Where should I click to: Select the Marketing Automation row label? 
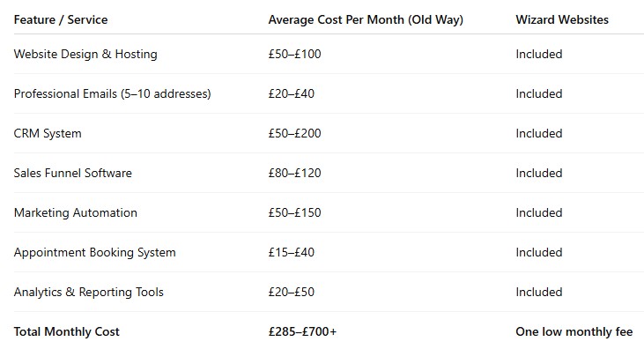point(76,213)
